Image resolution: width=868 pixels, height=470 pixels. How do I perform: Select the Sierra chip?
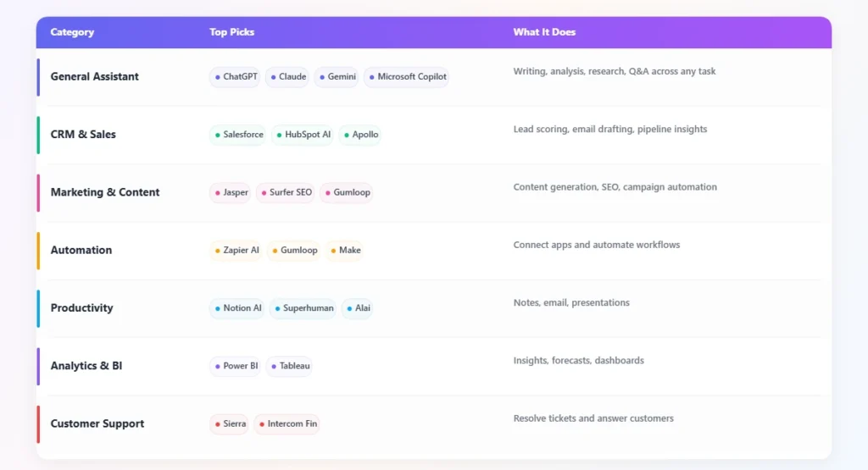[x=229, y=424]
